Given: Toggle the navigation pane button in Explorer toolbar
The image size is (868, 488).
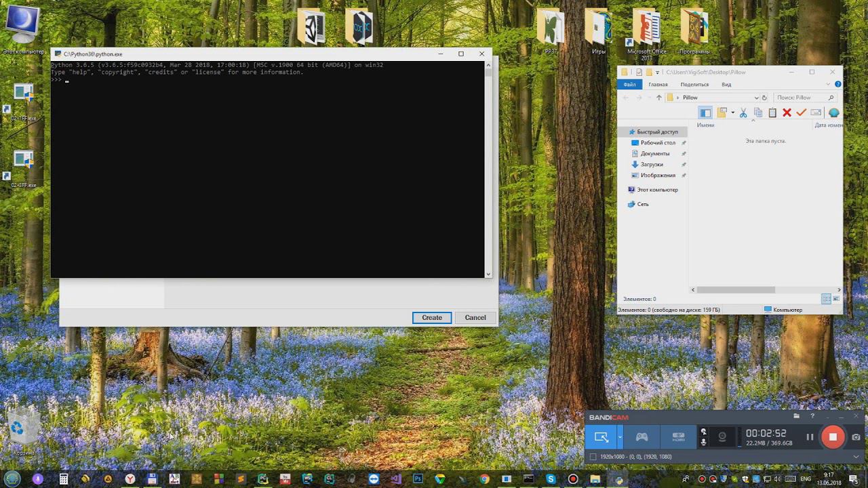Looking at the screenshot, I should point(705,113).
